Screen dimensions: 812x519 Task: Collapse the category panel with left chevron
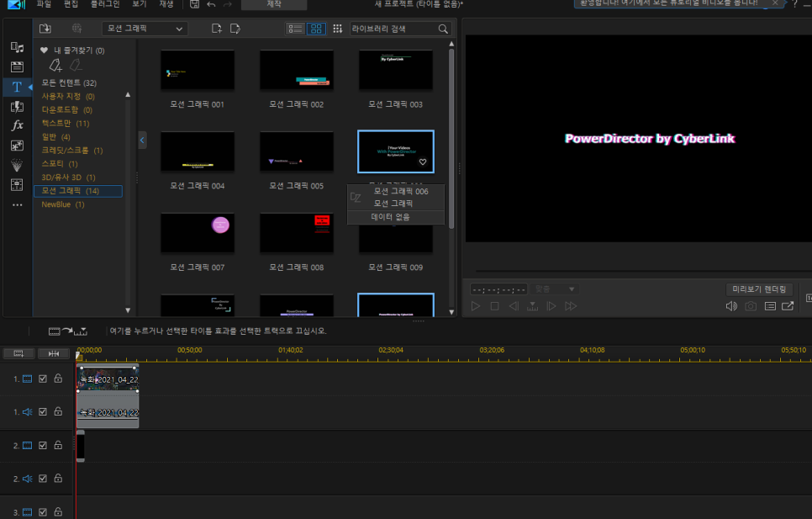coord(142,140)
